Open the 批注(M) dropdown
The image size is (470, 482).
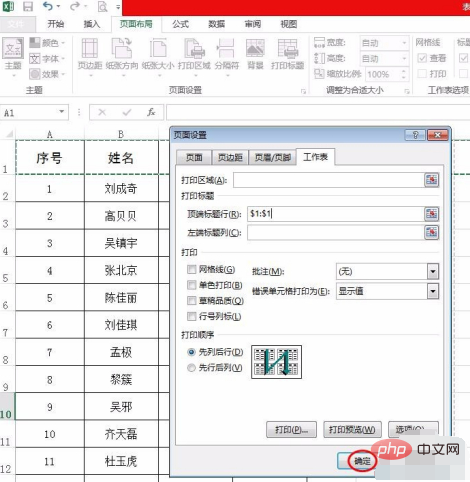click(433, 272)
